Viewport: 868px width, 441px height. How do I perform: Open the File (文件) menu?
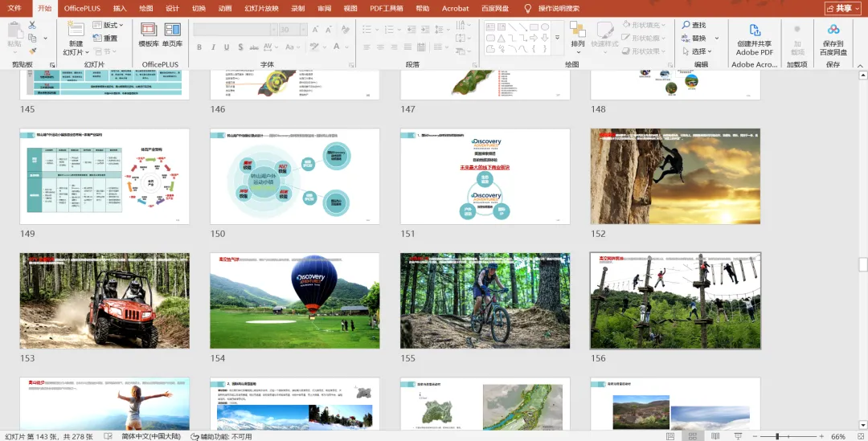pos(14,8)
